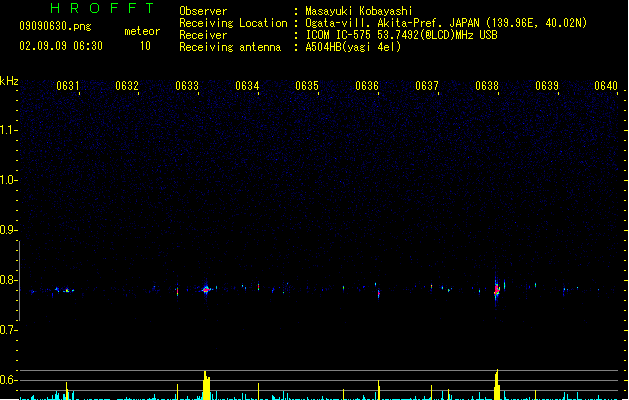Screen dimensions: 629x400
Task: Click the meteor count value 10
Action: [x=145, y=46]
